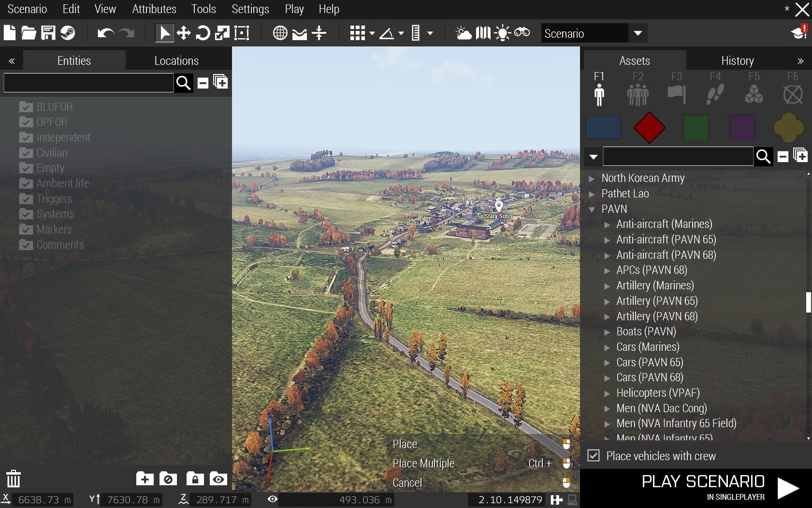Activate the translation move widget
Image resolution: width=812 pixels, height=508 pixels.
click(184, 33)
